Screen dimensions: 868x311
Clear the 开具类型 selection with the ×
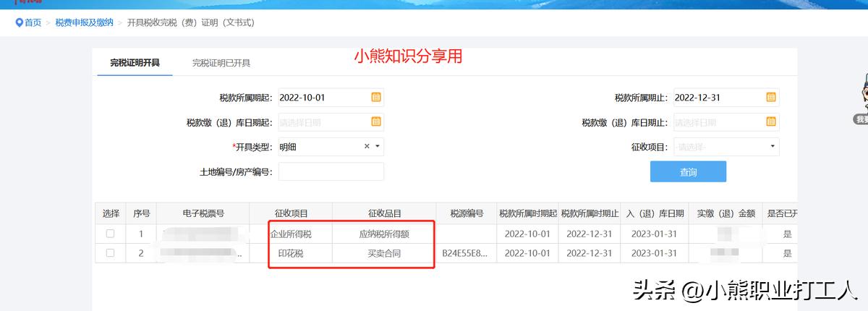[367, 146]
